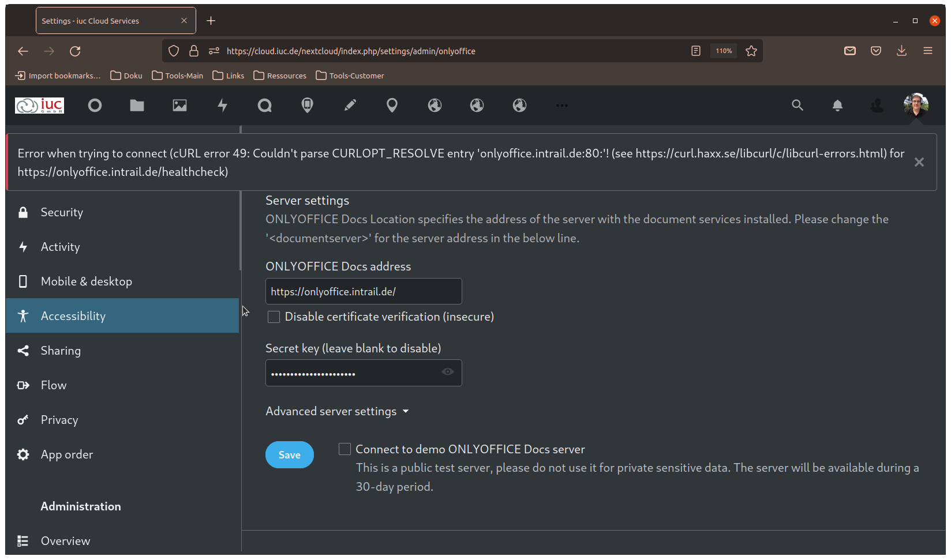Image resolution: width=951 pixels, height=560 pixels.
Task: Open the Files app from the top bar
Action: point(137,106)
